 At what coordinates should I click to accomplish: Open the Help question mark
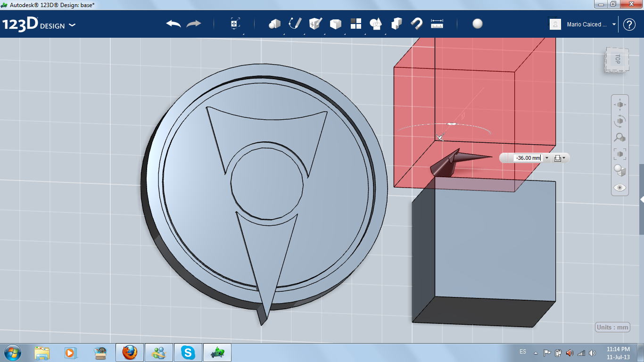click(x=629, y=25)
